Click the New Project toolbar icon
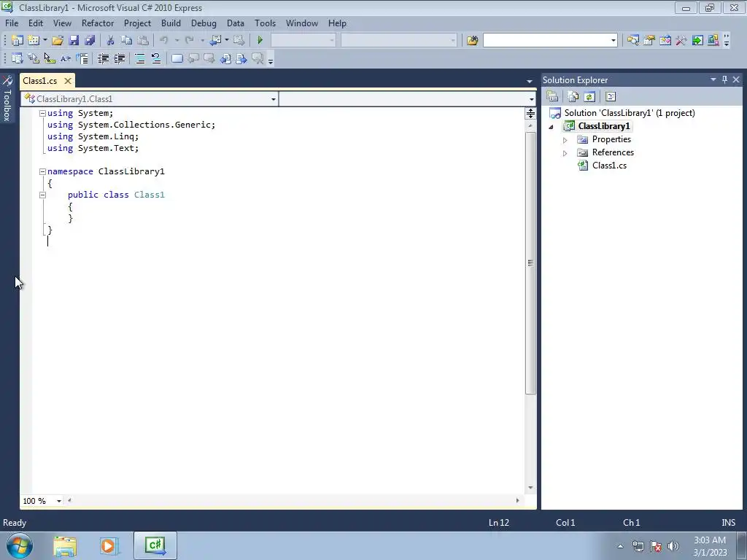The image size is (747, 560). click(18, 41)
